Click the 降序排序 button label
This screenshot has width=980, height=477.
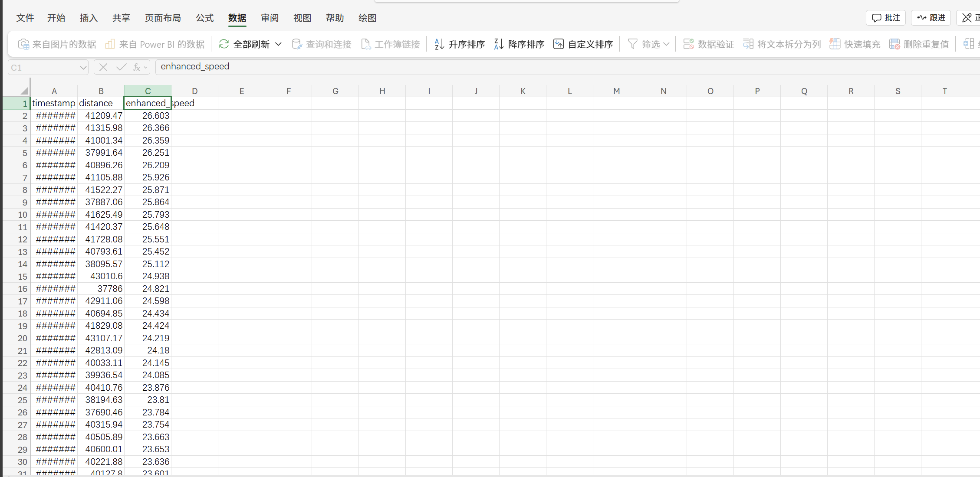526,45
